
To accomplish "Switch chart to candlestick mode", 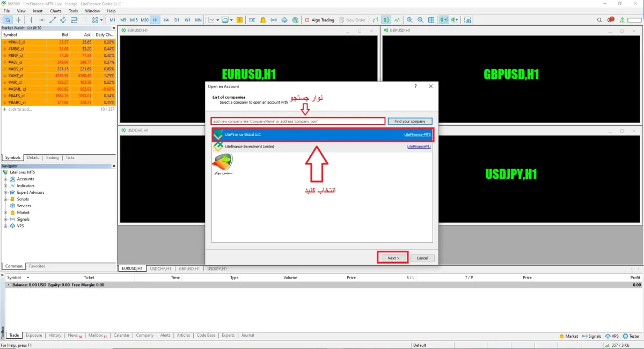I will tap(385, 20).
